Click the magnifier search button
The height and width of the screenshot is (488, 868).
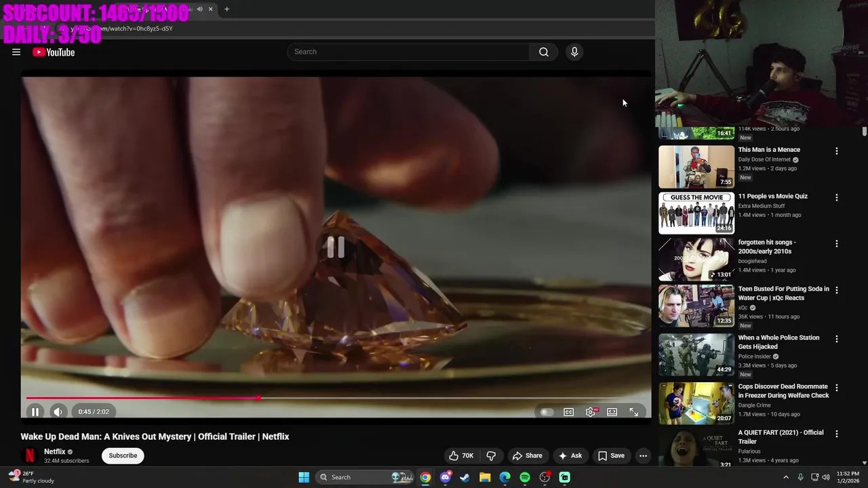[x=543, y=52]
